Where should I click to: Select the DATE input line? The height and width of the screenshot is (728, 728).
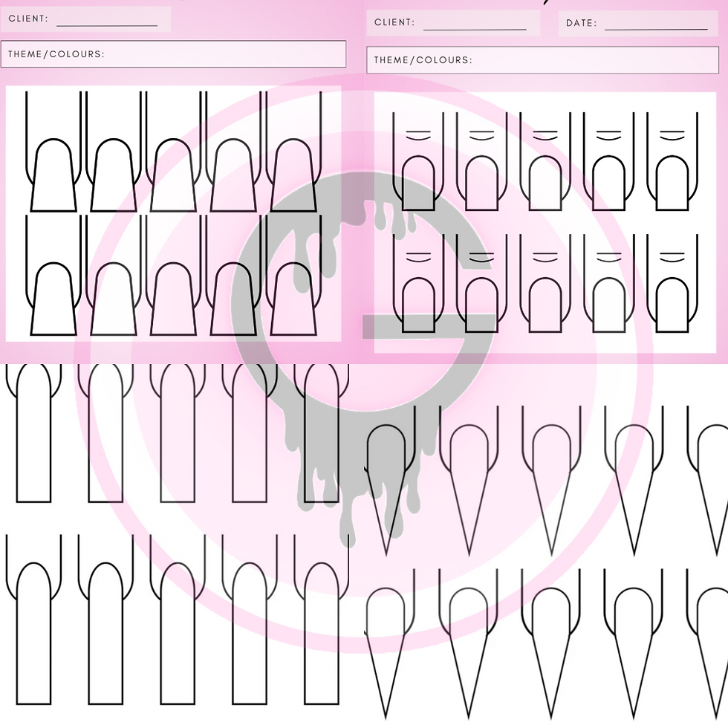655,24
